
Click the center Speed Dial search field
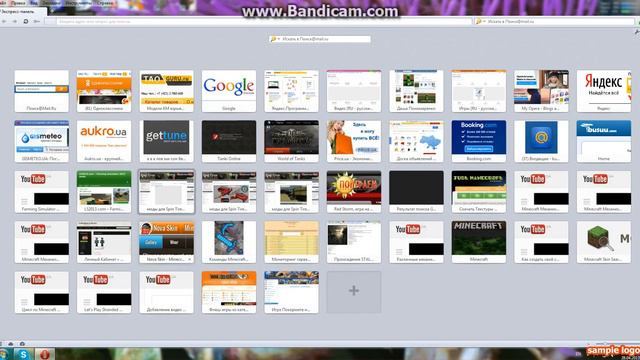pos(320,39)
